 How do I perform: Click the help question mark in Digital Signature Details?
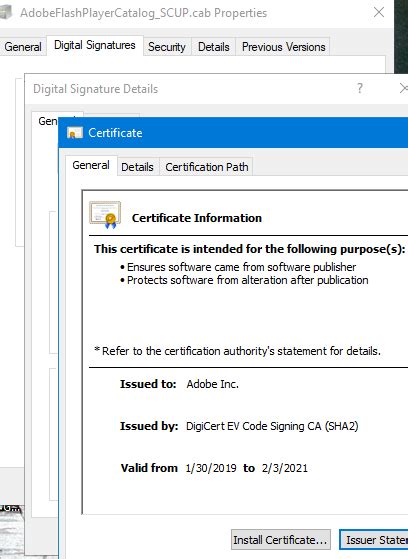360,88
